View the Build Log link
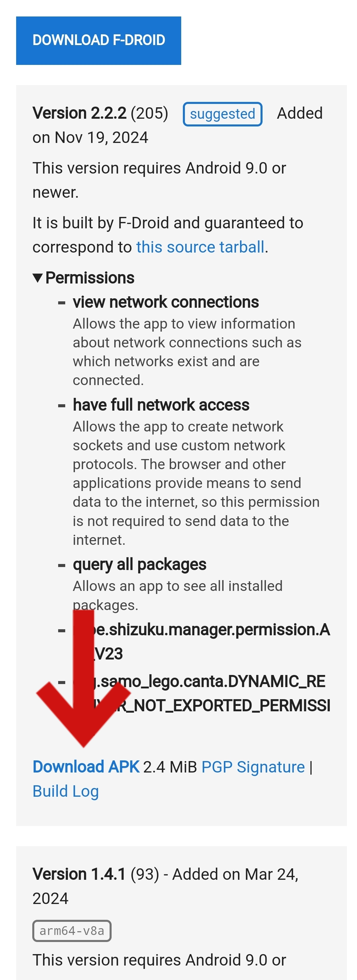Image resolution: width=357 pixels, height=980 pixels. point(66,791)
